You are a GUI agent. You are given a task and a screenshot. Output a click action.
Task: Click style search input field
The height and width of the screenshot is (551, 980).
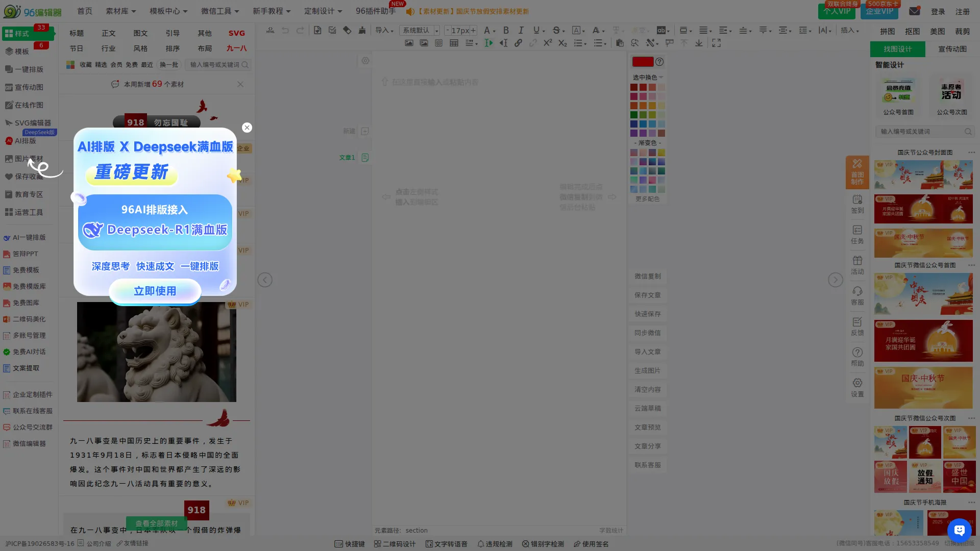click(x=218, y=65)
